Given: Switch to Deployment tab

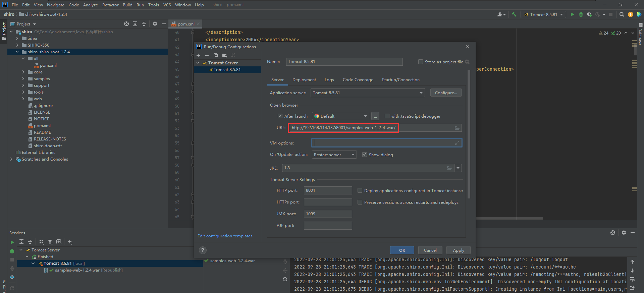Looking at the screenshot, I should [x=304, y=80].
